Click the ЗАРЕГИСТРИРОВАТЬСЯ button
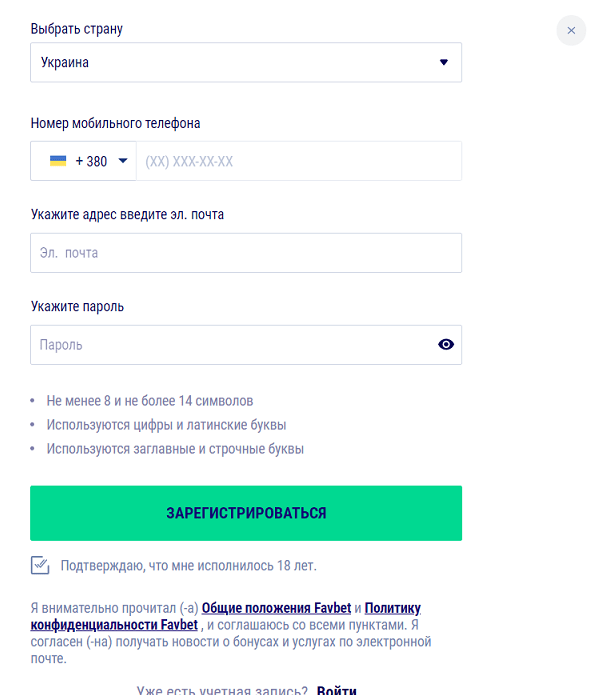The width and height of the screenshot is (610, 695). click(246, 513)
